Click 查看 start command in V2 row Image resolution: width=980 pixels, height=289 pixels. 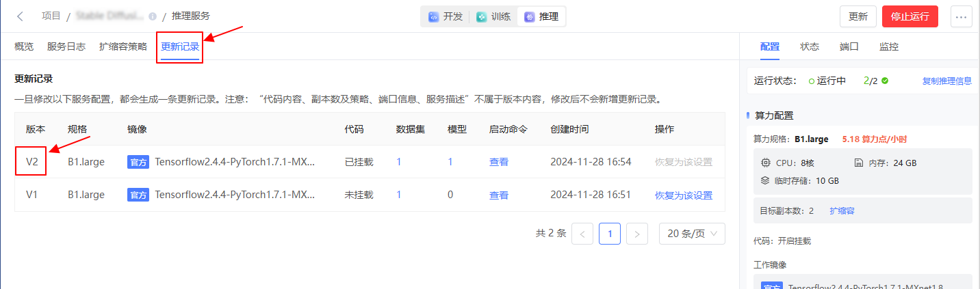499,162
